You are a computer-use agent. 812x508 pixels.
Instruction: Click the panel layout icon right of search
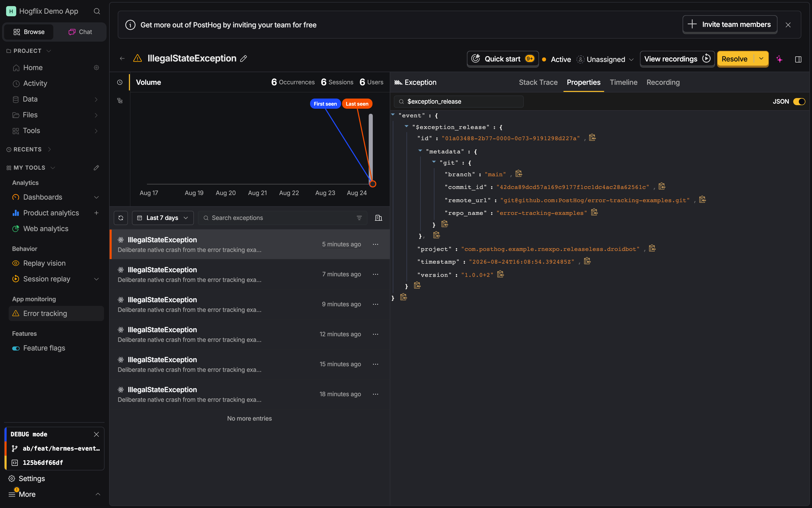tap(379, 218)
